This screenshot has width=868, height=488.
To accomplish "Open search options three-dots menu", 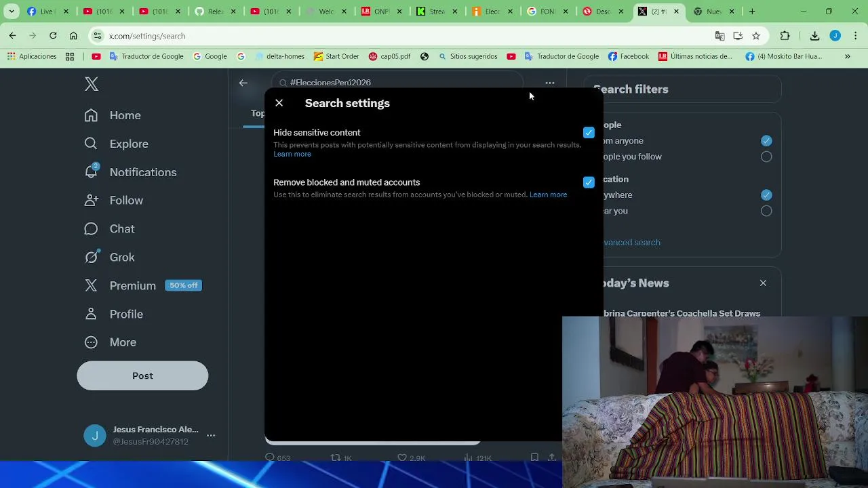I will [x=550, y=83].
